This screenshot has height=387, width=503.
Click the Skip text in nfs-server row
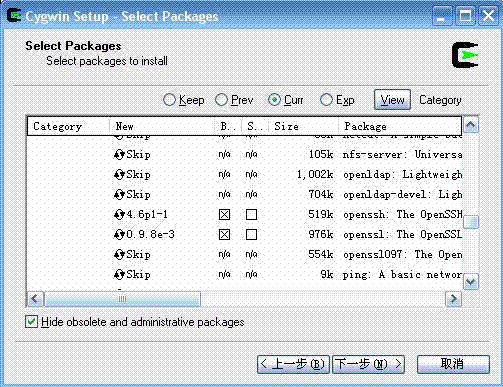click(138, 155)
